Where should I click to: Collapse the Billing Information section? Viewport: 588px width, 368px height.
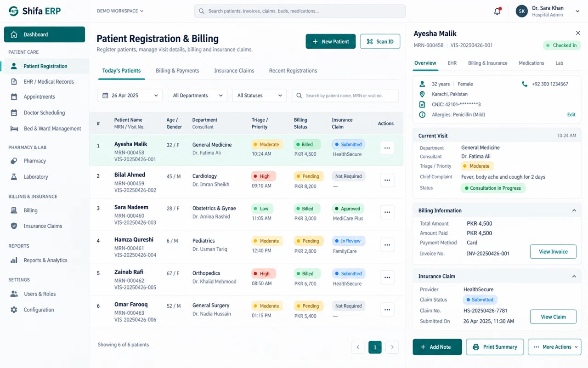point(574,210)
